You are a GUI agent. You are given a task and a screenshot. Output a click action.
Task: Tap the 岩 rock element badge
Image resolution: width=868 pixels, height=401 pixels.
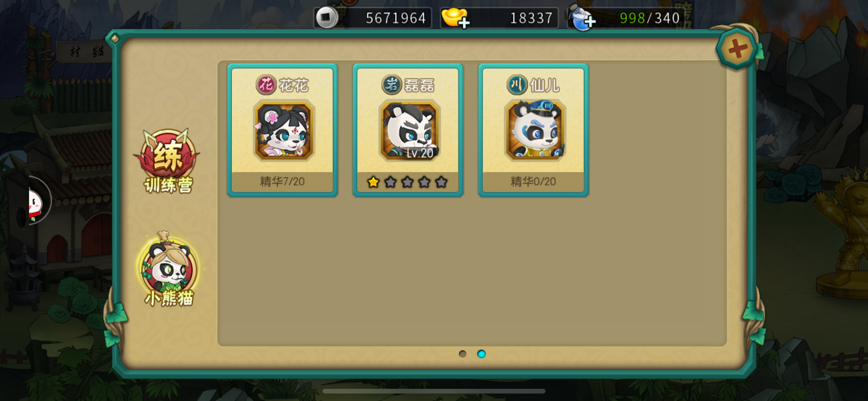(x=392, y=85)
